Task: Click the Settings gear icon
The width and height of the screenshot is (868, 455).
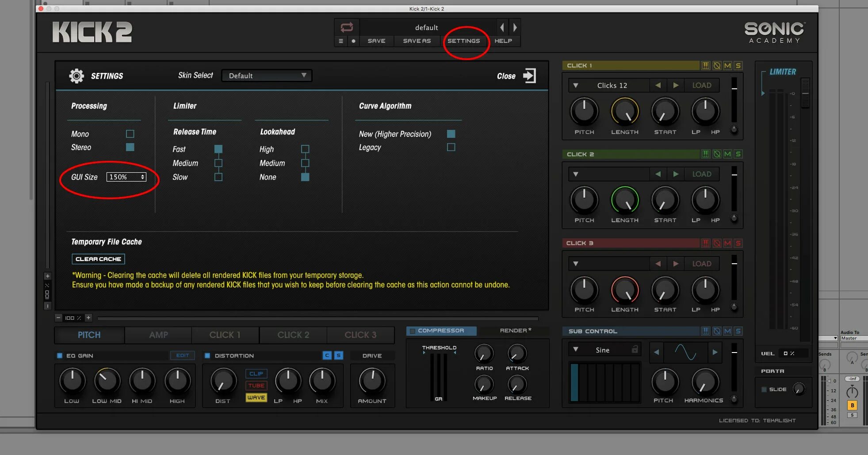Action: pyautogui.click(x=76, y=76)
